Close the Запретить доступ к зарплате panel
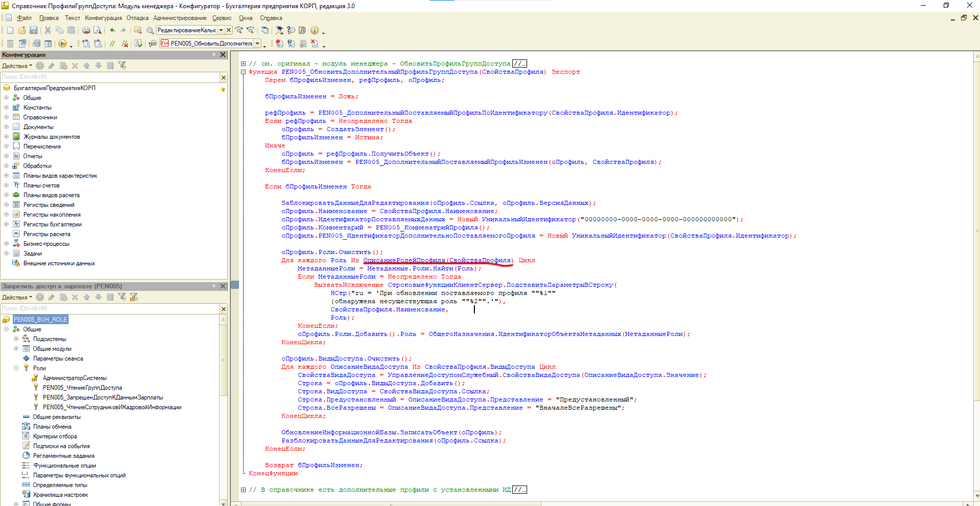This screenshot has width=980, height=506. tap(223, 286)
